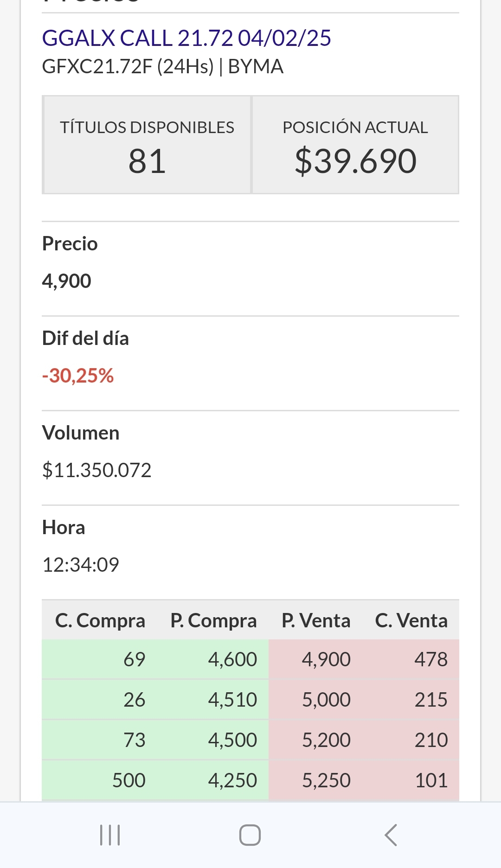Pick the 5,250 sell price
501x868 pixels.
tap(326, 780)
